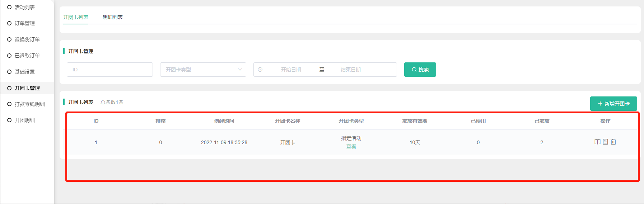Open 活动列表 in the sidebar

click(24, 7)
